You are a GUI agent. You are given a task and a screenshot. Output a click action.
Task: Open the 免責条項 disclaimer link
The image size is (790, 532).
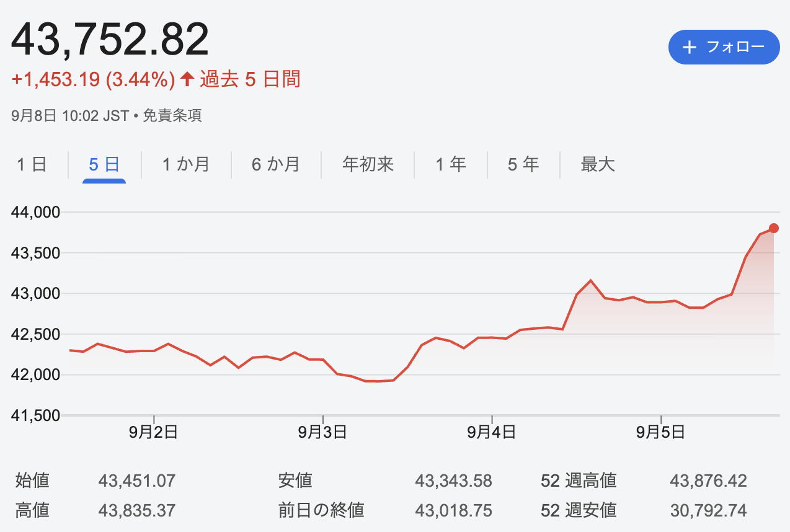click(x=172, y=115)
